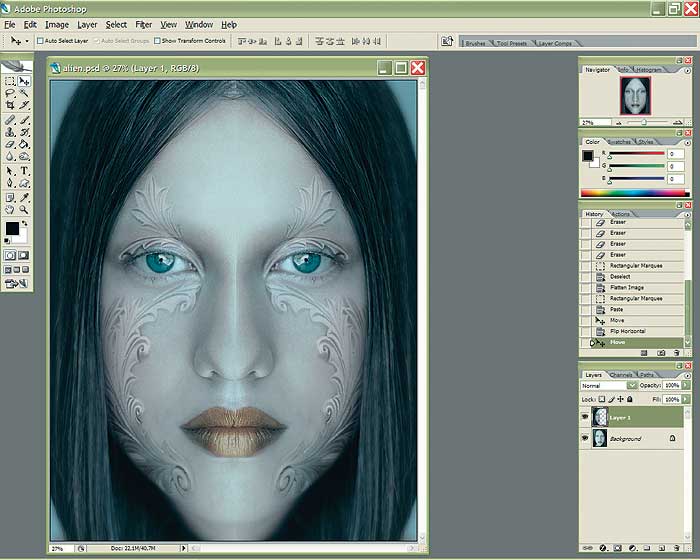Open the Layer menu
Image resolution: width=700 pixels, height=560 pixels.
click(x=87, y=25)
